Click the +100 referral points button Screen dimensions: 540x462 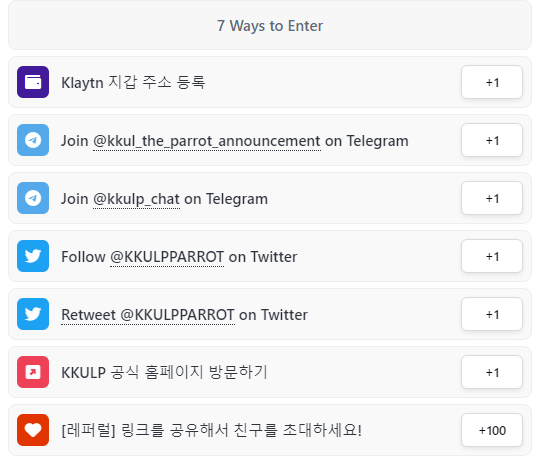coord(492,430)
